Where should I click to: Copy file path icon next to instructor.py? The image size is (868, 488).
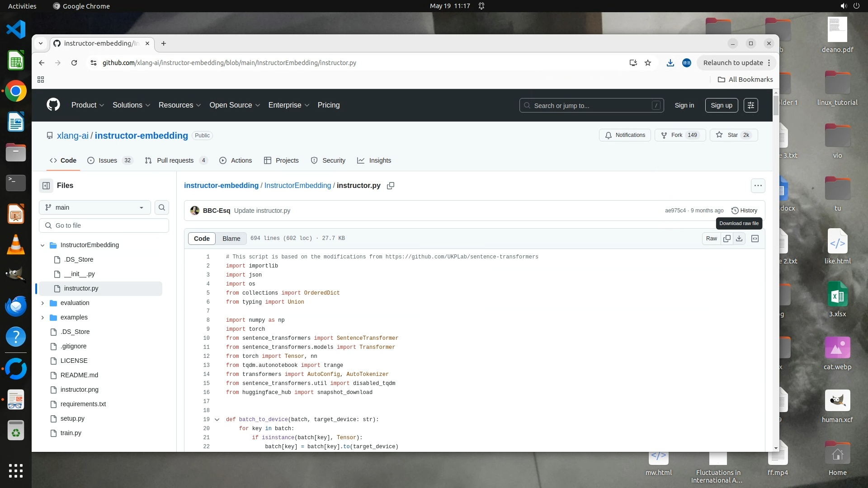391,186
